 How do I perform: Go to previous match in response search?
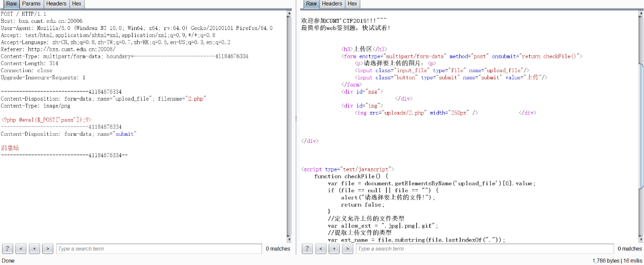click(320, 249)
